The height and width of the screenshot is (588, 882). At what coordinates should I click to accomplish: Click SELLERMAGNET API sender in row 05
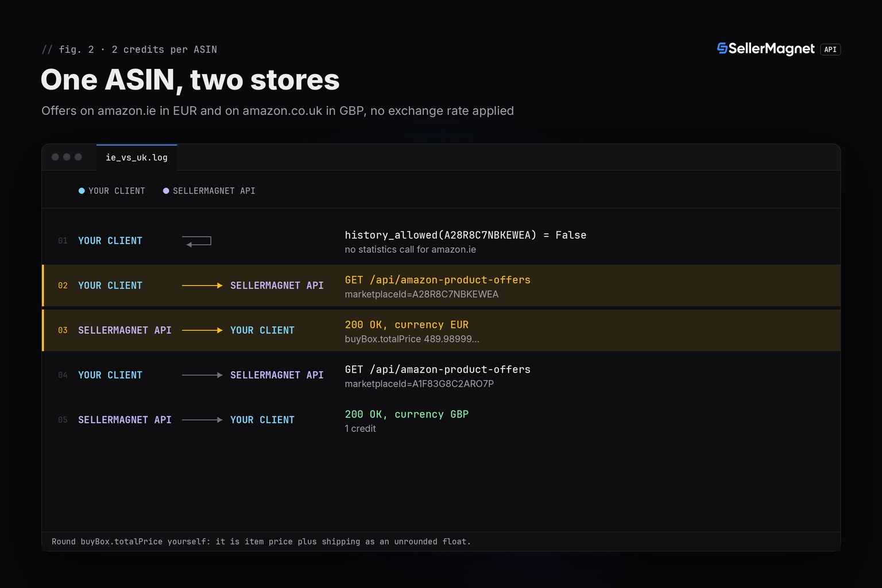pyautogui.click(x=125, y=420)
